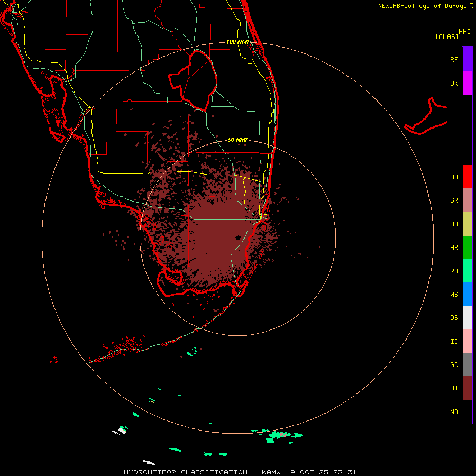Click the 19 OCT 25 date text
Image resolution: width=476 pixels, height=476 pixels.
(307, 472)
